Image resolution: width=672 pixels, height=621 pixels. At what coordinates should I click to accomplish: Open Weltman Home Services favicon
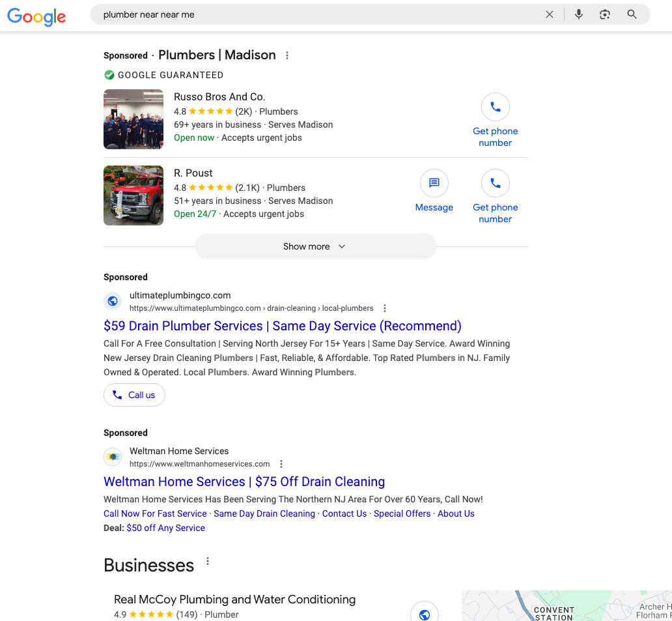pyautogui.click(x=113, y=457)
